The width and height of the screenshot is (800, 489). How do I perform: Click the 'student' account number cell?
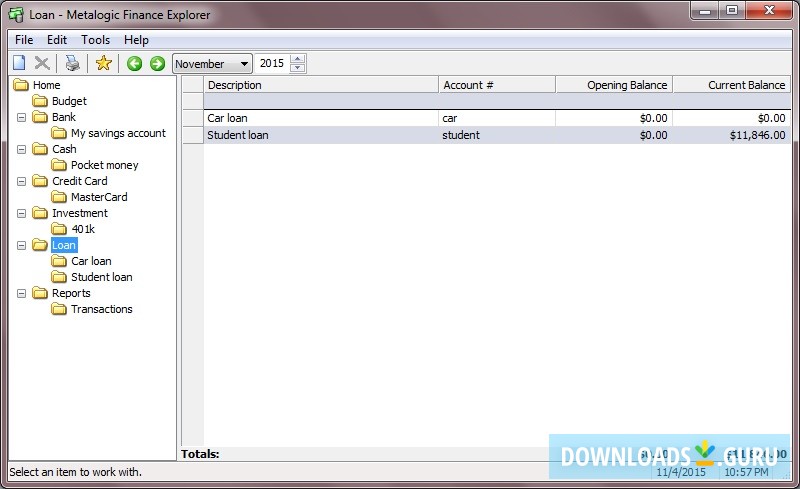pos(497,135)
